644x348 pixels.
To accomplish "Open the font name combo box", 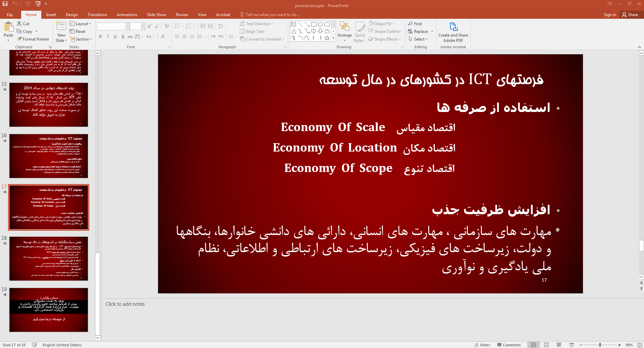I will pyautogui.click(x=113, y=26).
